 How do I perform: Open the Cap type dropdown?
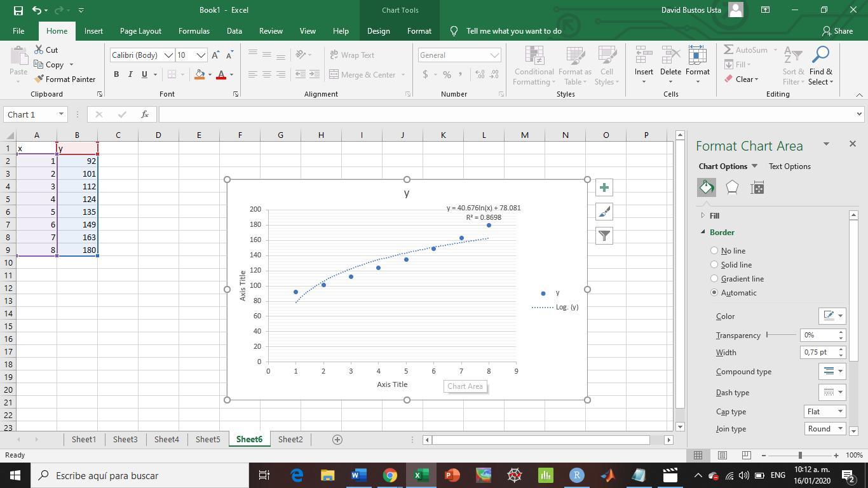pyautogui.click(x=824, y=412)
